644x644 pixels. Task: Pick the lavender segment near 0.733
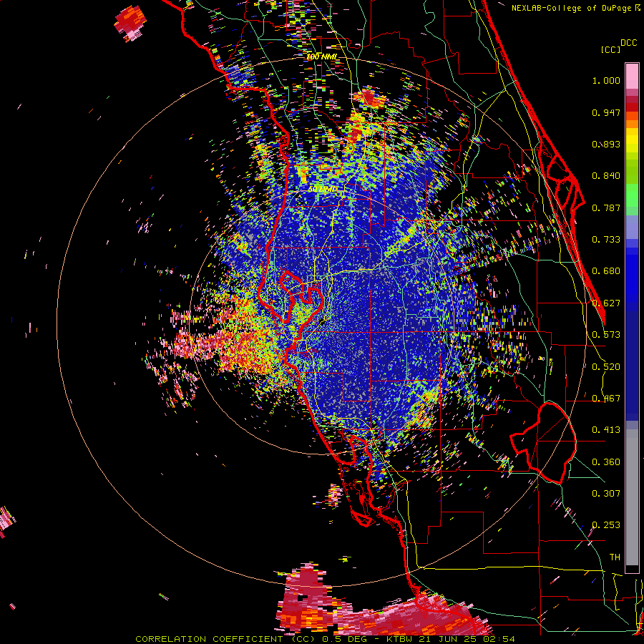point(632,227)
